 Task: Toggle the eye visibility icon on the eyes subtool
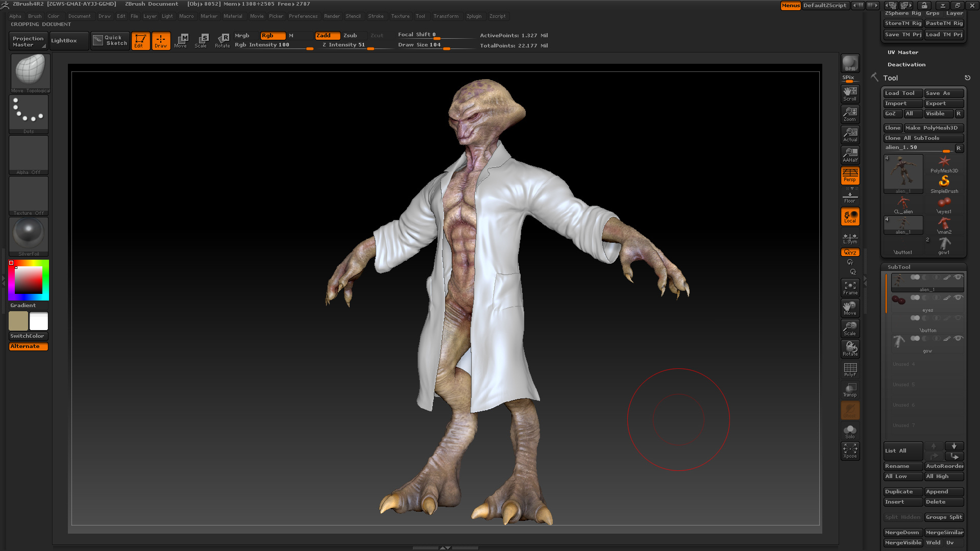(959, 297)
